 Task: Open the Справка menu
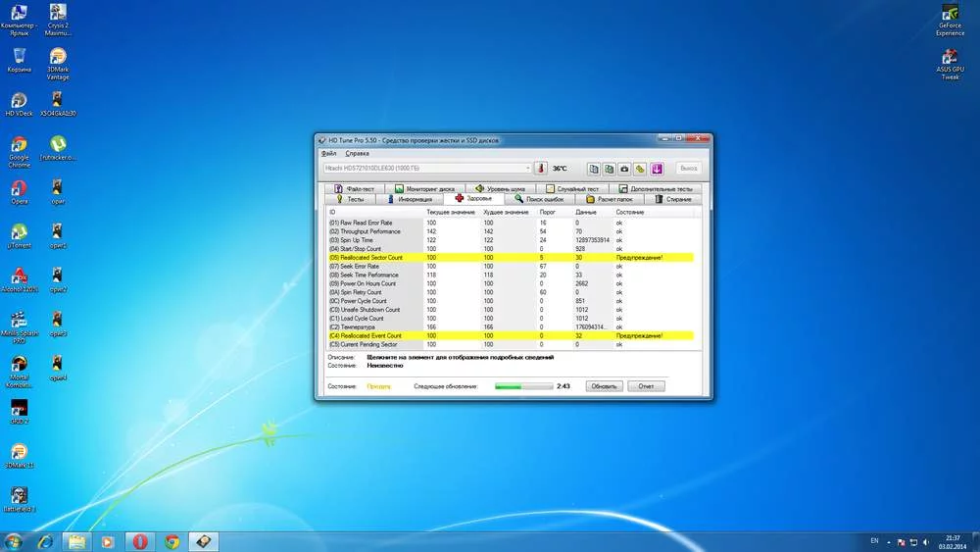(x=358, y=153)
